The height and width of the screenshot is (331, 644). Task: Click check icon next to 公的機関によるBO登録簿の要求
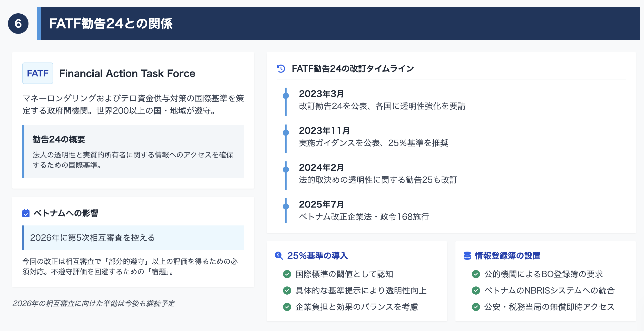click(476, 274)
